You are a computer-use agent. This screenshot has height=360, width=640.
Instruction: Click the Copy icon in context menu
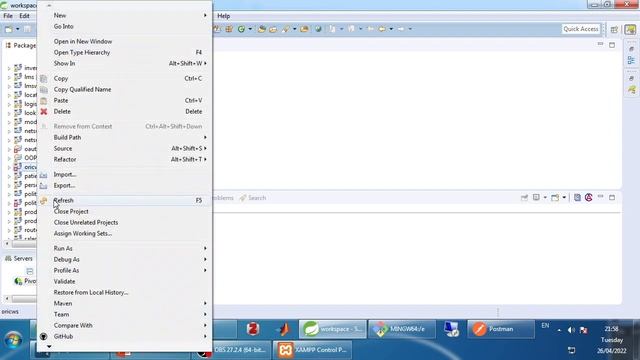pyautogui.click(x=44, y=78)
